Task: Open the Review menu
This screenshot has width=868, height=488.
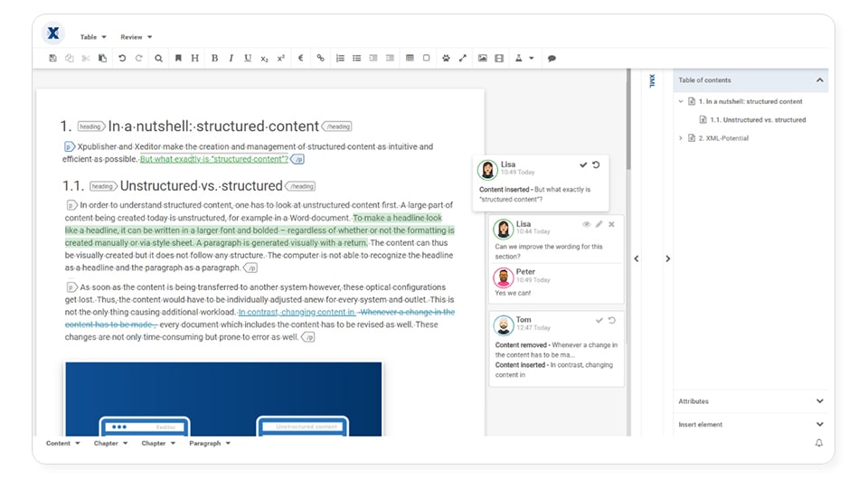Action: [137, 37]
